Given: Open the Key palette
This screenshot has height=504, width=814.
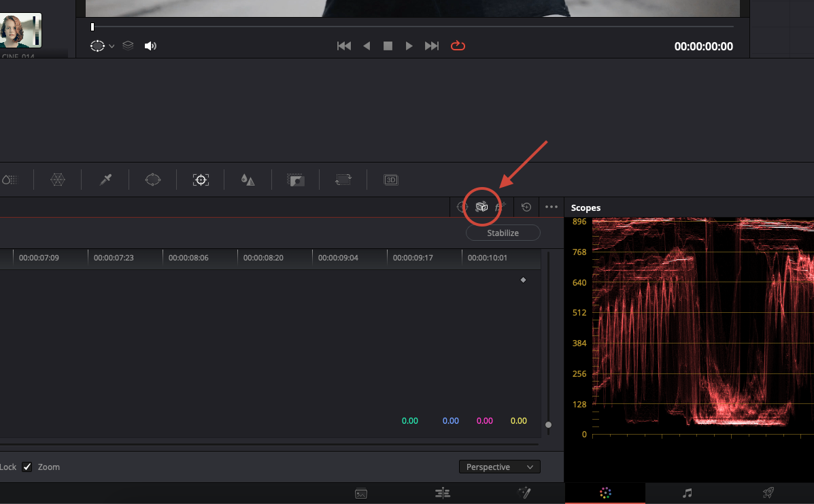Looking at the screenshot, I should click(x=296, y=180).
